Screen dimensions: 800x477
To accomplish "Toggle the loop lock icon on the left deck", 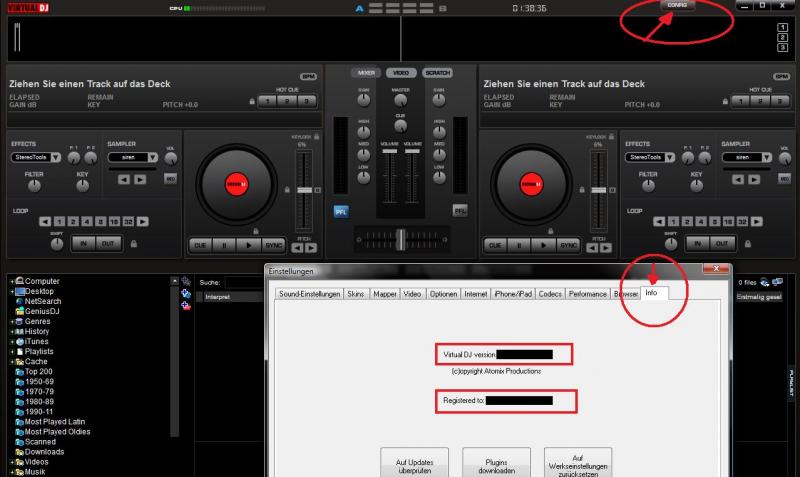I will (x=134, y=244).
